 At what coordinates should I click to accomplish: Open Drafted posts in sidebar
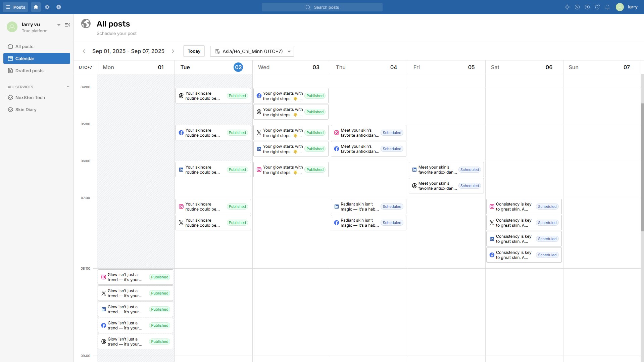29,71
